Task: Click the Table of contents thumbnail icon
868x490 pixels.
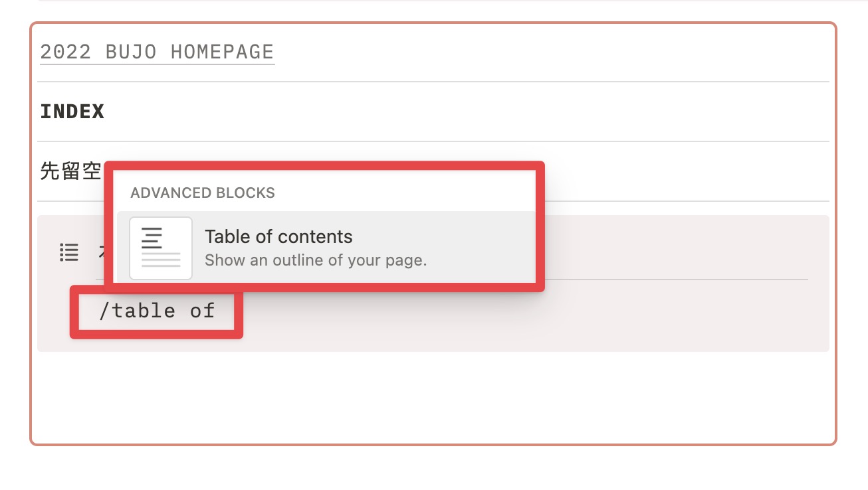Action: tap(161, 248)
